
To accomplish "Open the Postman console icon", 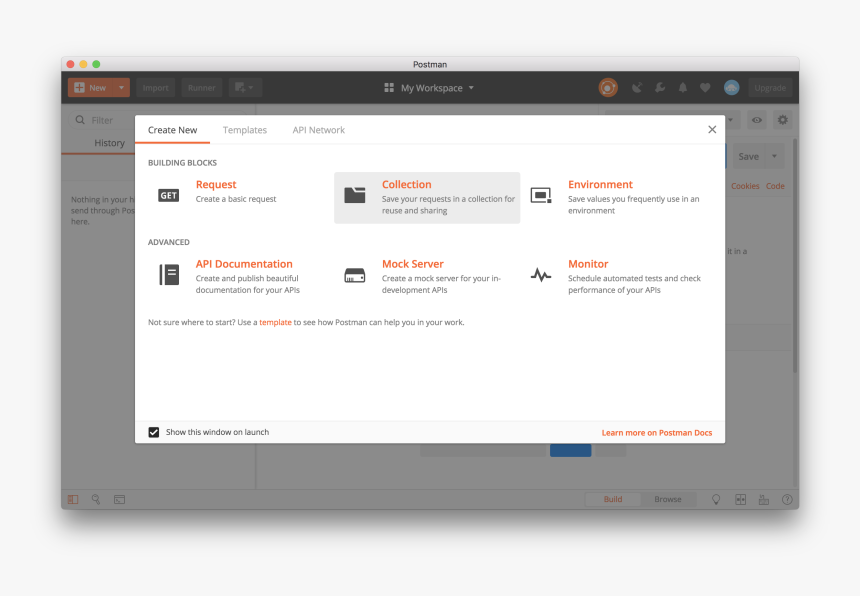I will [120, 499].
